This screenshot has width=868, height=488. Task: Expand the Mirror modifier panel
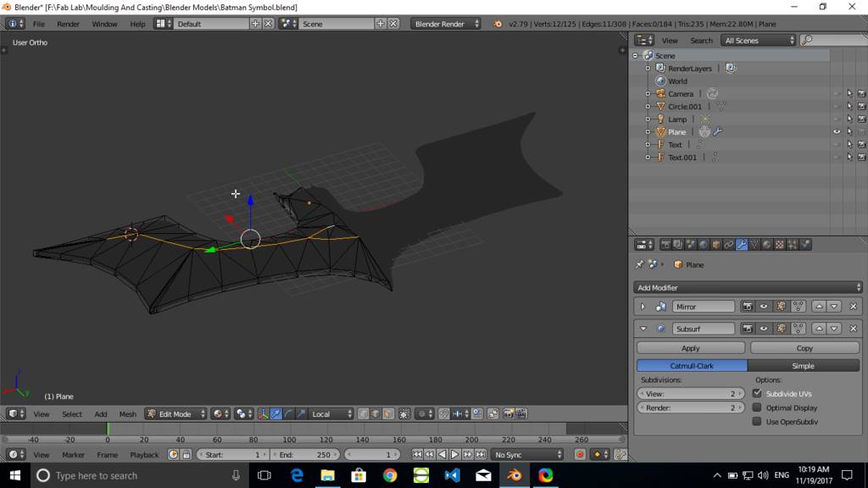[x=643, y=307]
